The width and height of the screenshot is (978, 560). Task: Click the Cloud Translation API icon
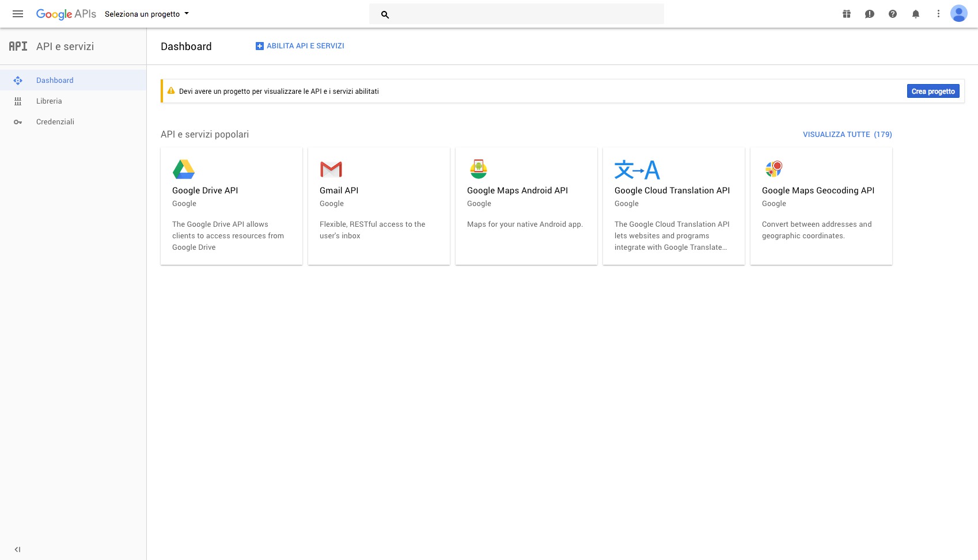tap(637, 170)
